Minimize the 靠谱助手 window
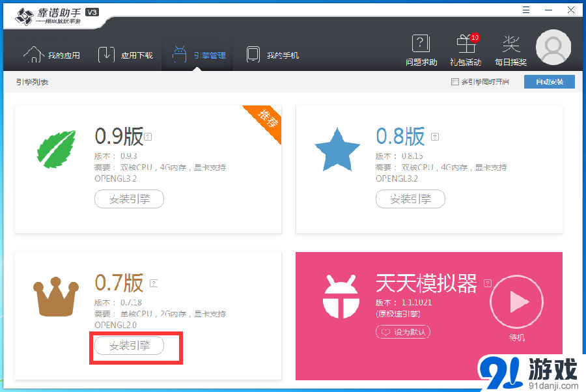Image resolution: width=586 pixels, height=392 pixels. pos(548,10)
